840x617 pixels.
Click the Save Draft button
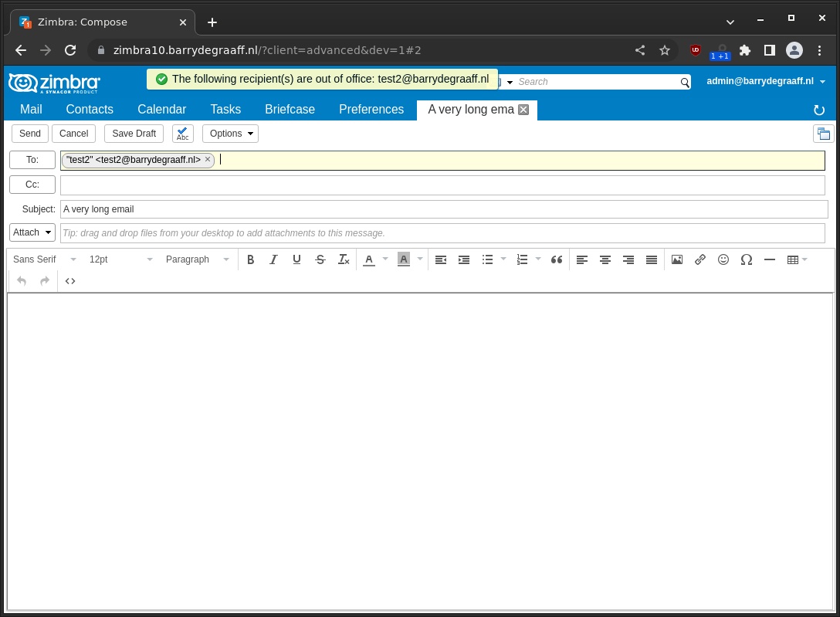tap(134, 134)
